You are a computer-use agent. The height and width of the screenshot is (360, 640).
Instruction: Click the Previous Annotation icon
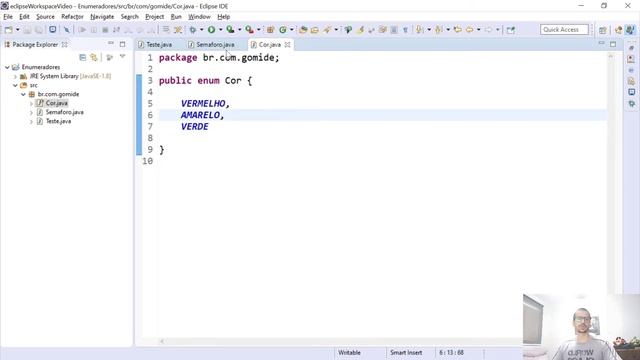[x=438, y=30]
